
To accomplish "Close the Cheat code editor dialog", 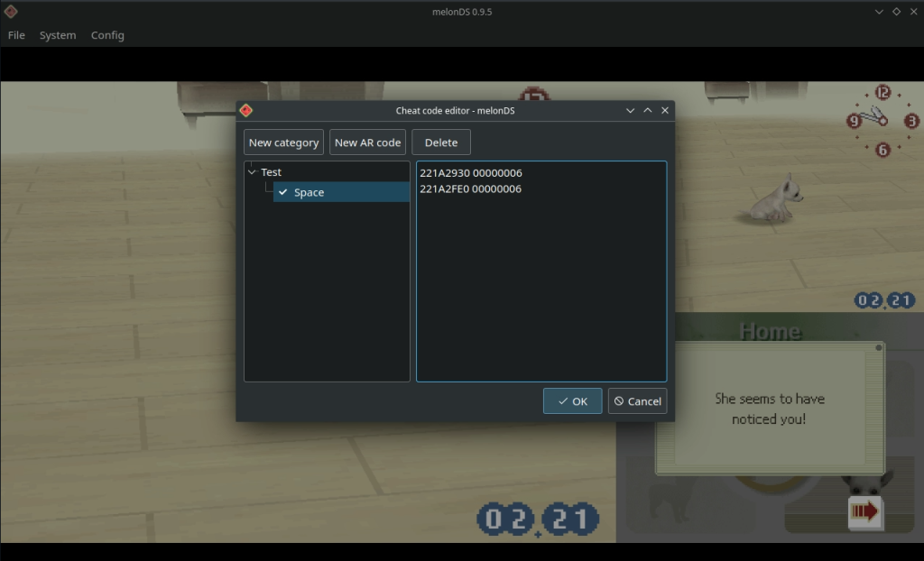I will point(665,110).
